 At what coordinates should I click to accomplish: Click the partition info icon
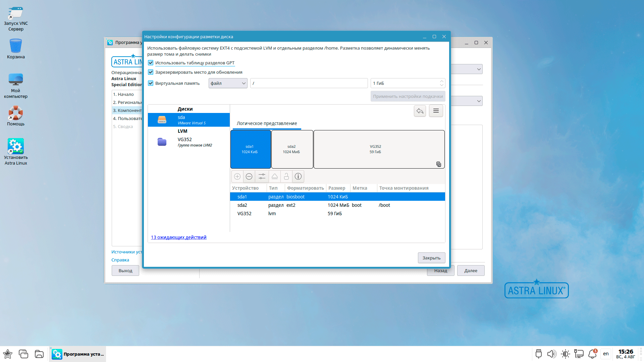[x=298, y=176]
